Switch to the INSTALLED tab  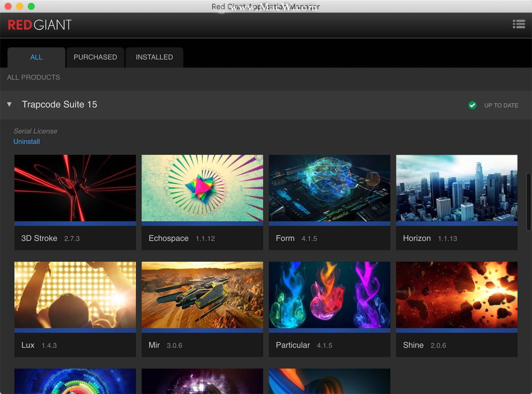(x=154, y=57)
